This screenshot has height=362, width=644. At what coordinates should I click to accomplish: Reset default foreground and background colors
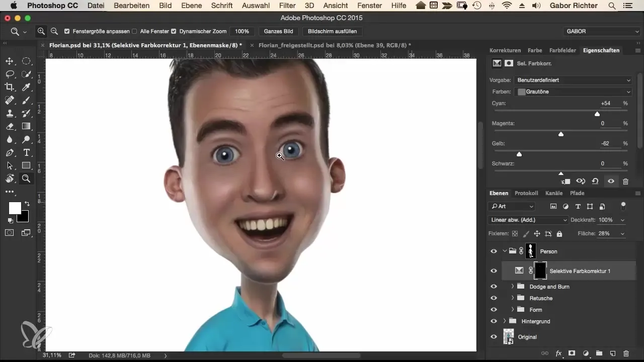[x=10, y=220]
